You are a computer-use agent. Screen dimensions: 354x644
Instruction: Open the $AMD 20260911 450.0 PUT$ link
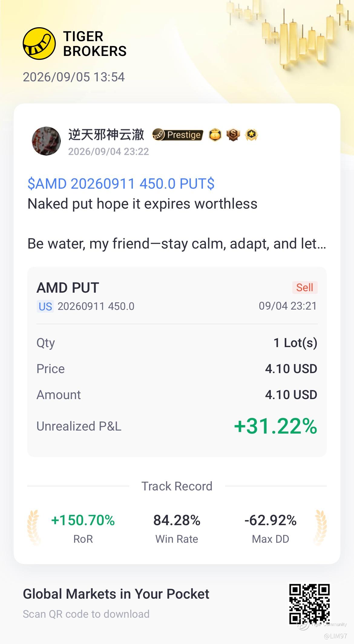point(121,184)
